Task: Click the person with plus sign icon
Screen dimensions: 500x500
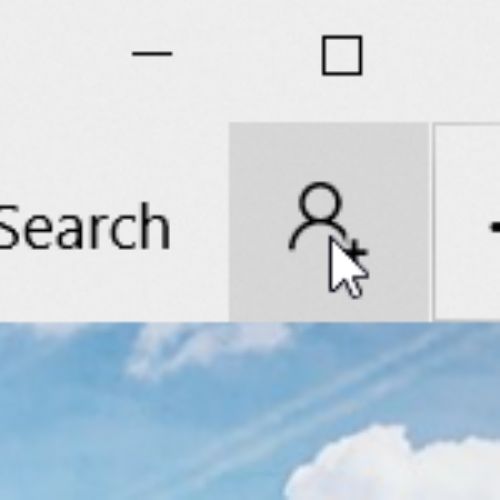Action: coord(328,220)
